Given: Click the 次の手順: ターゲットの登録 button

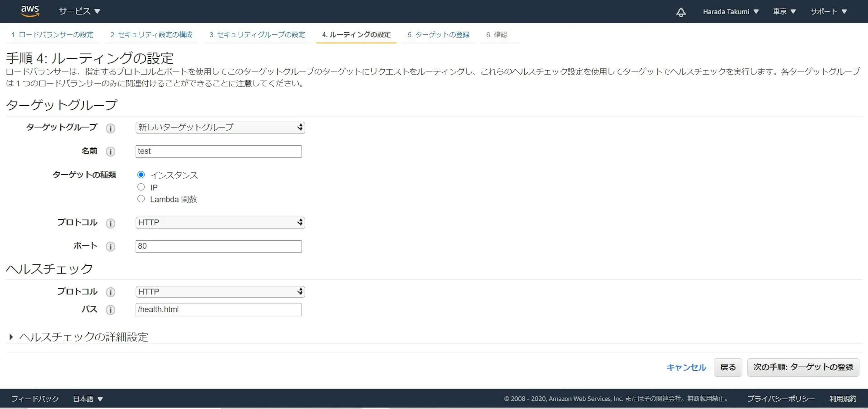Looking at the screenshot, I should pyautogui.click(x=803, y=367).
